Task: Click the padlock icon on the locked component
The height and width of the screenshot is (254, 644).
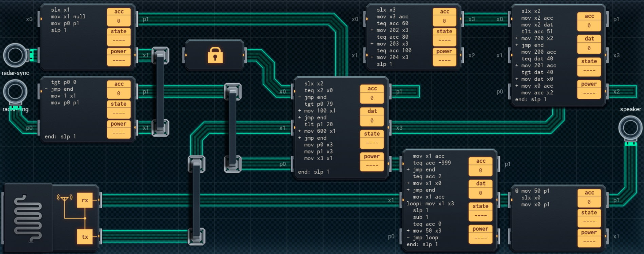Action: 215,55
